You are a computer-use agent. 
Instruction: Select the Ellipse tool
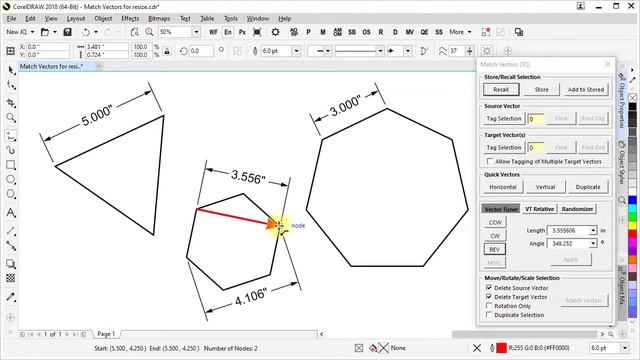point(11,180)
